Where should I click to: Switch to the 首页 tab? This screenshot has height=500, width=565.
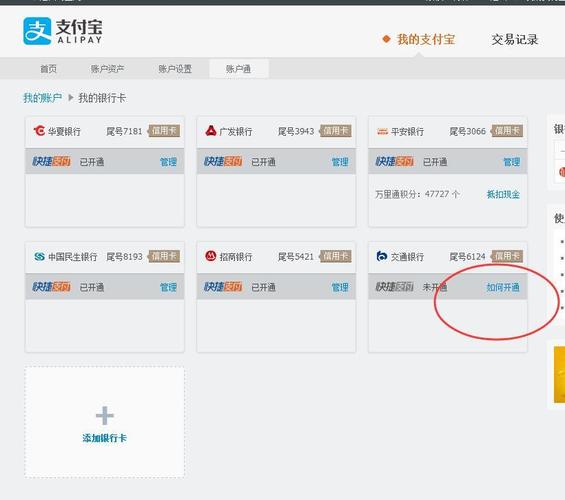click(48, 68)
